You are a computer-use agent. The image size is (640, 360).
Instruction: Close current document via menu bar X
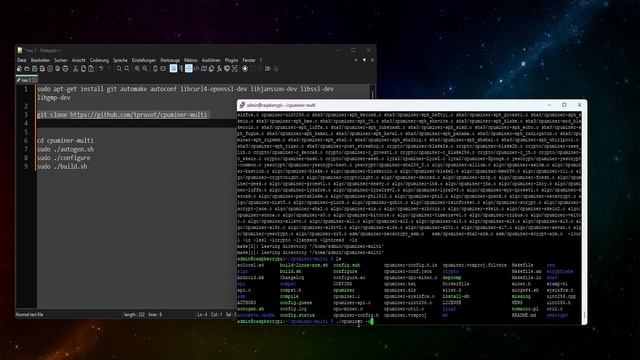(372, 60)
